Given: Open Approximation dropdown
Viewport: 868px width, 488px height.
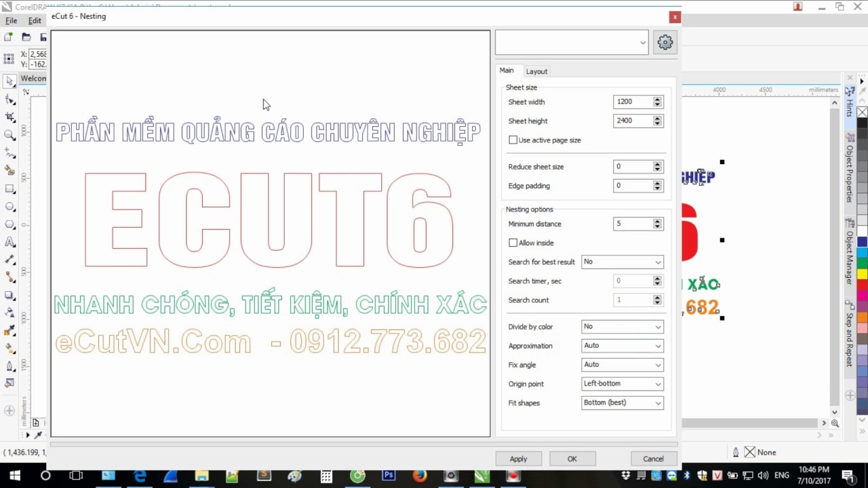Looking at the screenshot, I should pyautogui.click(x=623, y=346).
